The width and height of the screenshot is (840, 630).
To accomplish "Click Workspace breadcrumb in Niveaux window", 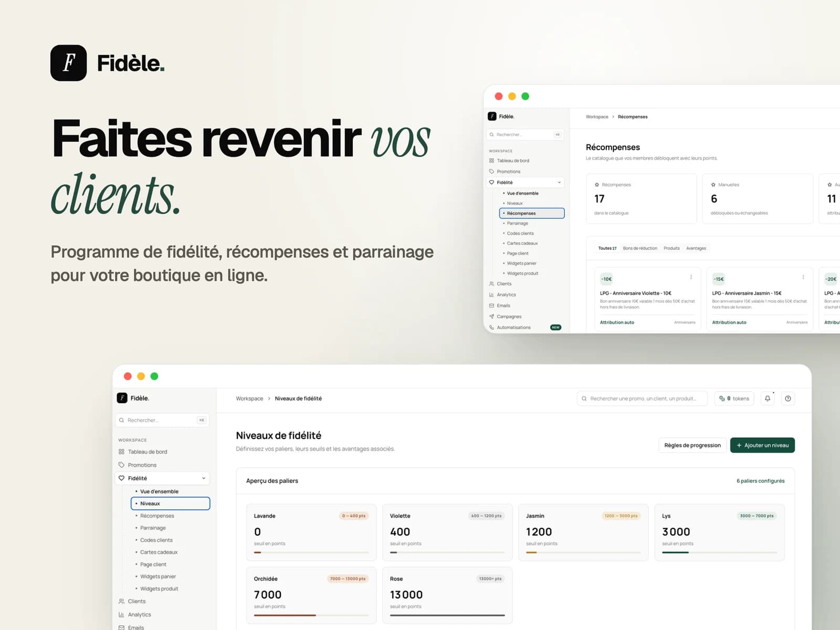I will click(249, 398).
